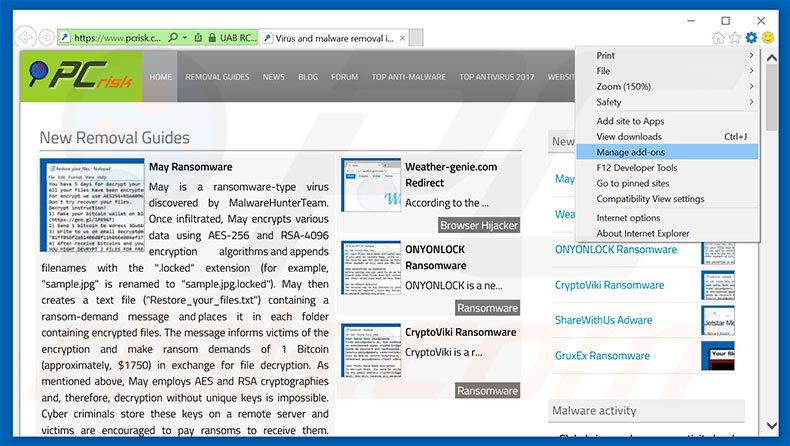Open CryptoViki Ransomware article title
The height and width of the screenshot is (446, 790).
point(460,332)
